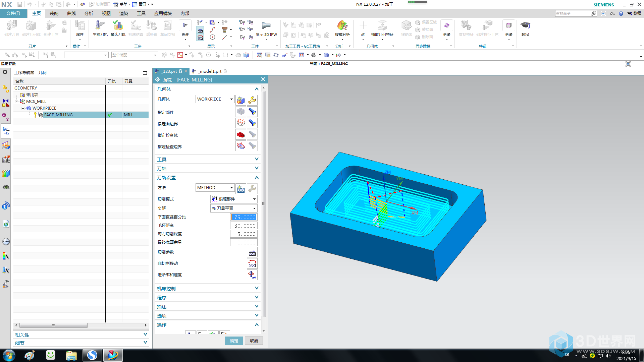Close the FACE_MILLING dialog with X
The height and width of the screenshot is (362, 644).
click(263, 79)
